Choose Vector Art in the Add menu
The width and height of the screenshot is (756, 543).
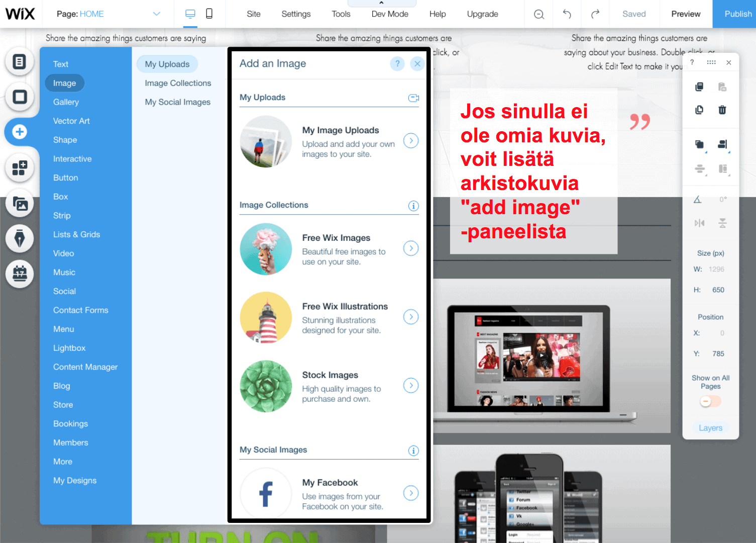(x=71, y=121)
